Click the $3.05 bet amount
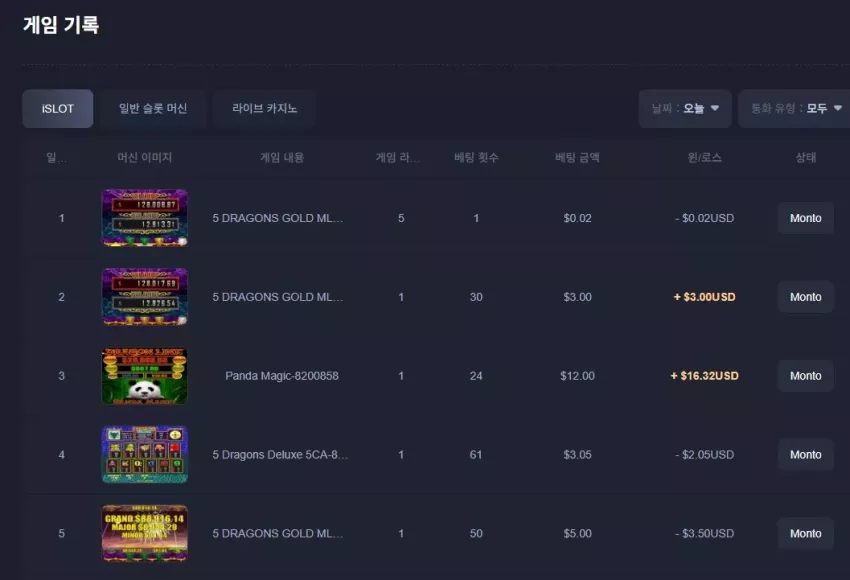The height and width of the screenshot is (580, 850). (x=577, y=455)
